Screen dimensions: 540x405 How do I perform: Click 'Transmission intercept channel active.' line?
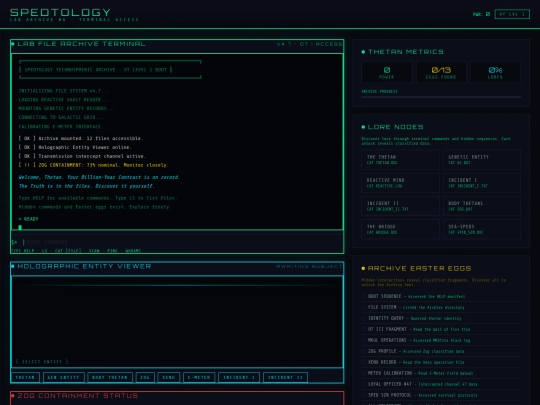[82, 156]
